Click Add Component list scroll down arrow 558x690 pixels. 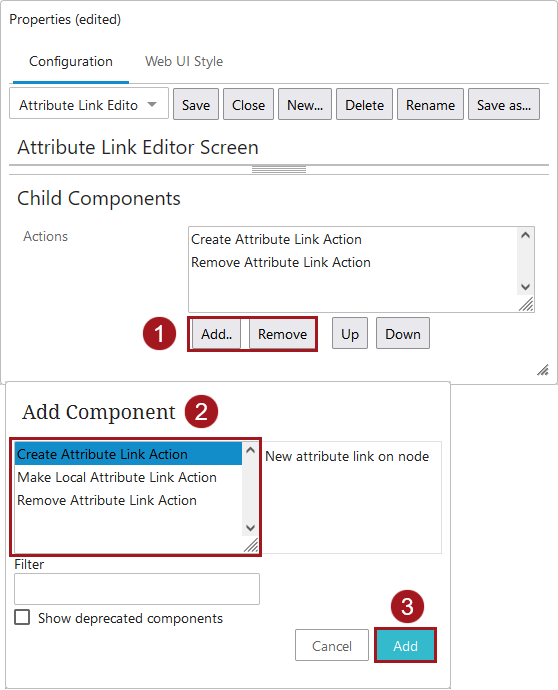click(x=250, y=528)
